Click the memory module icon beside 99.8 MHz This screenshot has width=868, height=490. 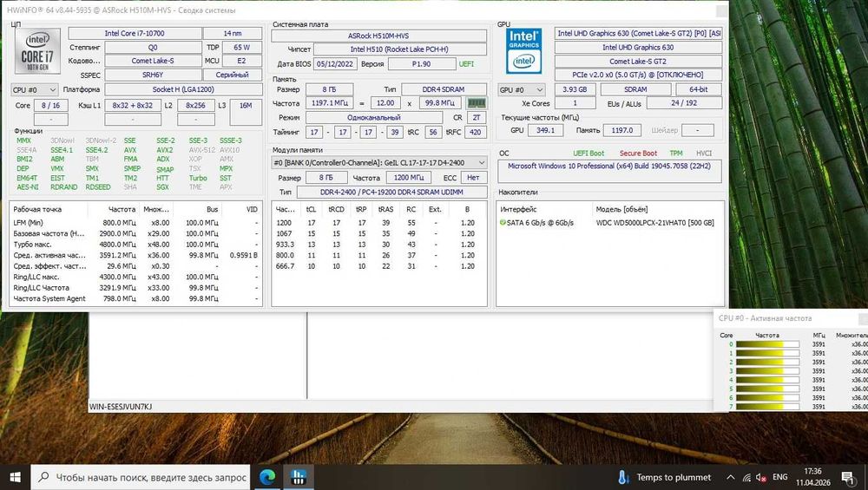coord(477,103)
